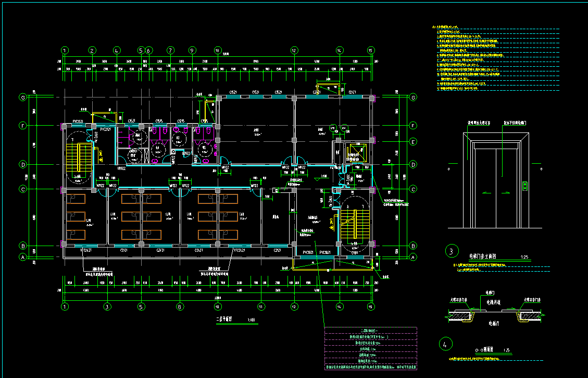Click the elevator call button panel in the elevation
588x378 pixels.
pos(525,185)
